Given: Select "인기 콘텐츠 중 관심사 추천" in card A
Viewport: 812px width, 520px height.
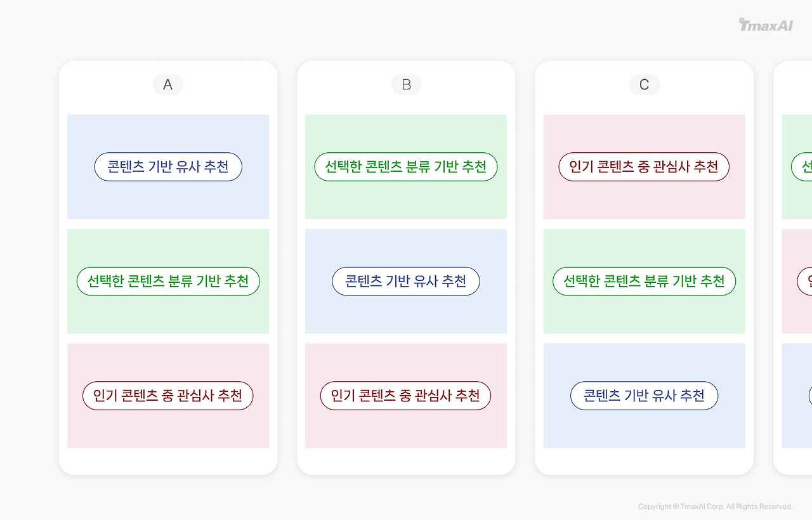Looking at the screenshot, I should [x=167, y=395].
